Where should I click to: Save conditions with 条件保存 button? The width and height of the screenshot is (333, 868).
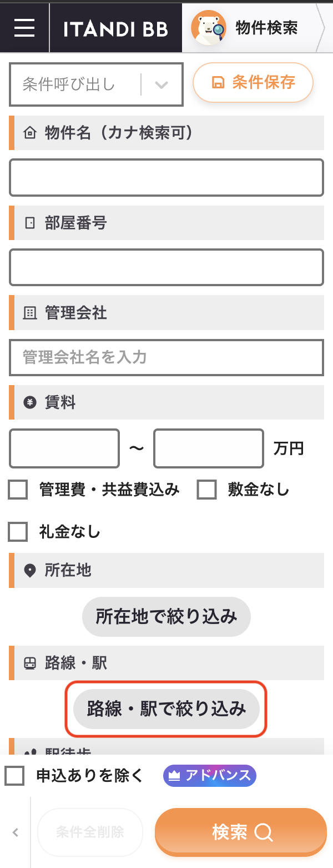253,83
